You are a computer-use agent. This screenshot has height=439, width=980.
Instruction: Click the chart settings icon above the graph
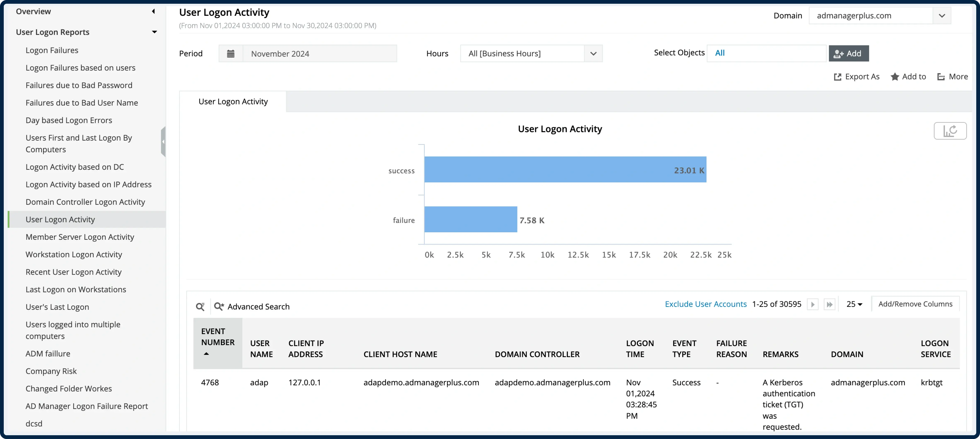[x=950, y=131]
